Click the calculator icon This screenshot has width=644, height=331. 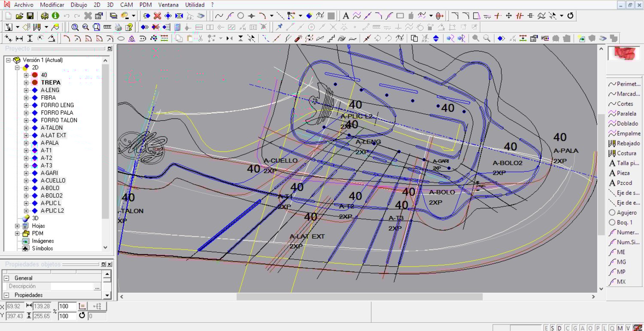(x=177, y=27)
